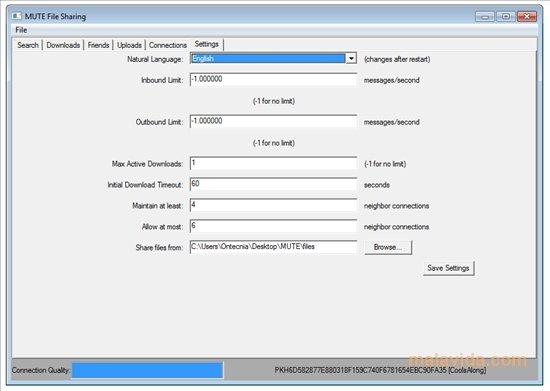
Task: Click the Initial Download Timeout field
Action: click(273, 184)
